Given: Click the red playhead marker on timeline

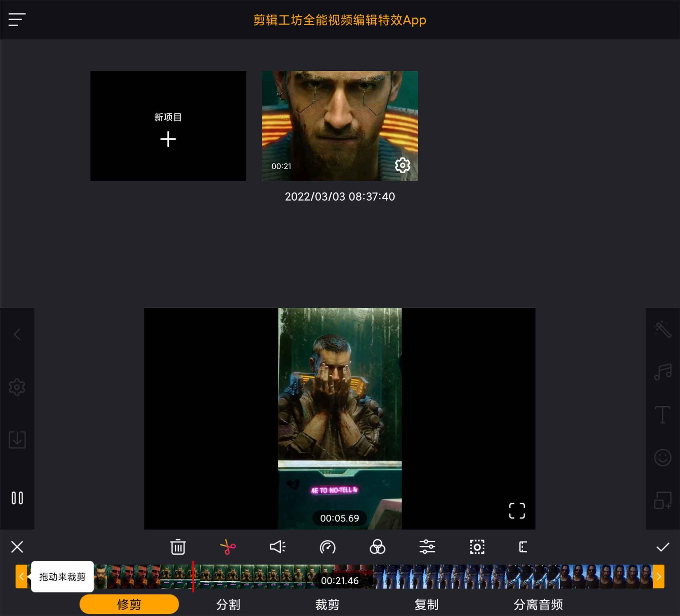Looking at the screenshot, I should 193,577.
